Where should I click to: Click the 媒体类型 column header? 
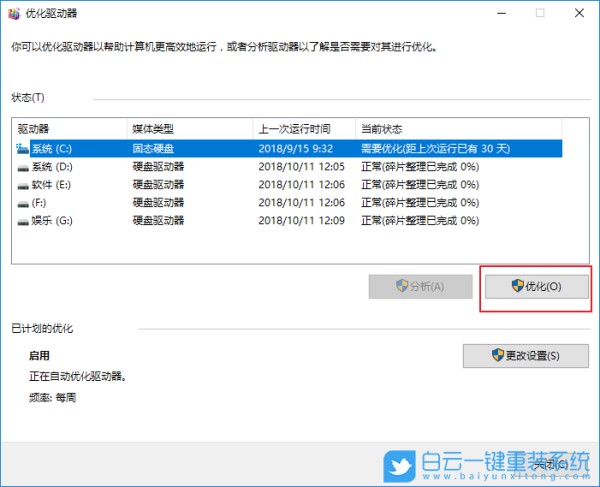190,129
